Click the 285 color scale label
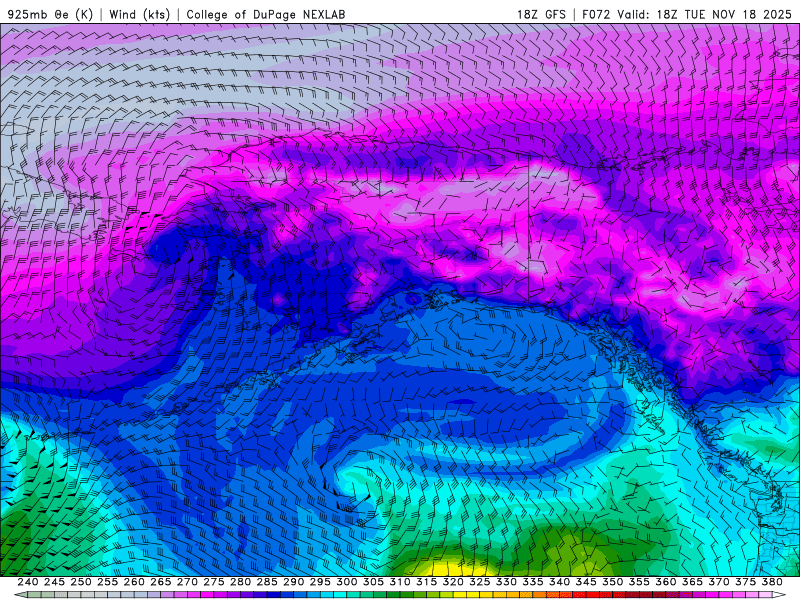 coord(267,582)
